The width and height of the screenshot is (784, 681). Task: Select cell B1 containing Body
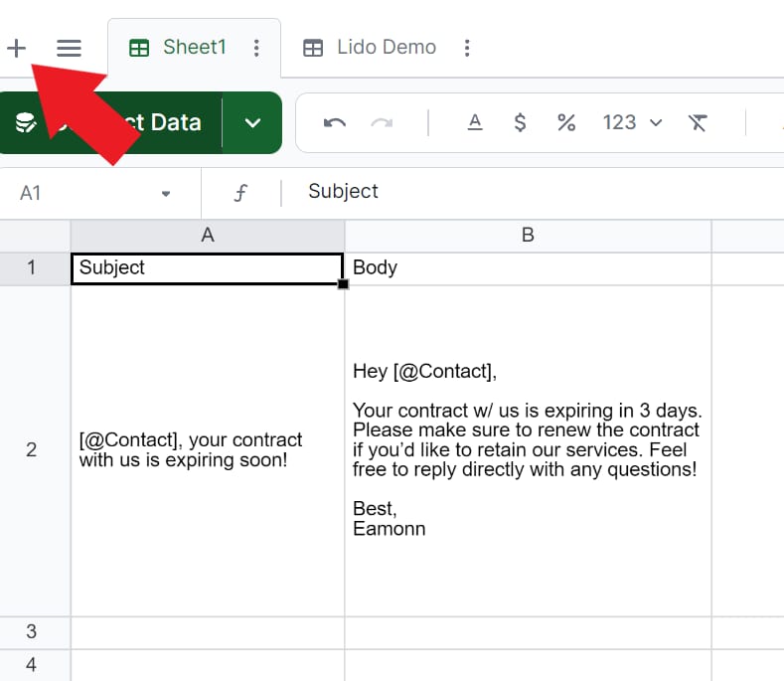point(528,268)
